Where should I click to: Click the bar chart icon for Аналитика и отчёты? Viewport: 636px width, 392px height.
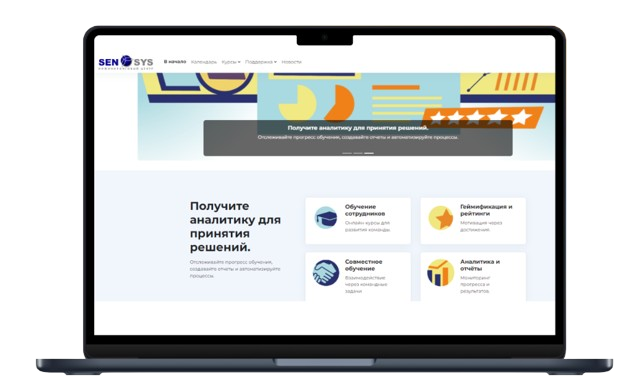click(441, 273)
